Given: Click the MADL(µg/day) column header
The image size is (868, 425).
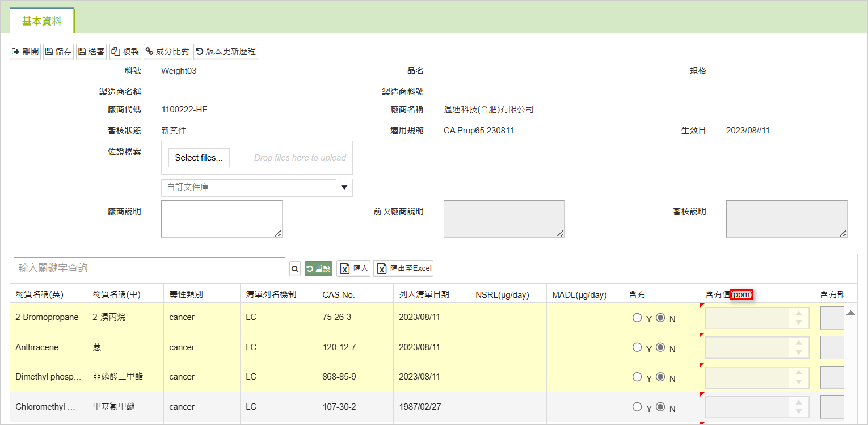Looking at the screenshot, I should (584, 294).
